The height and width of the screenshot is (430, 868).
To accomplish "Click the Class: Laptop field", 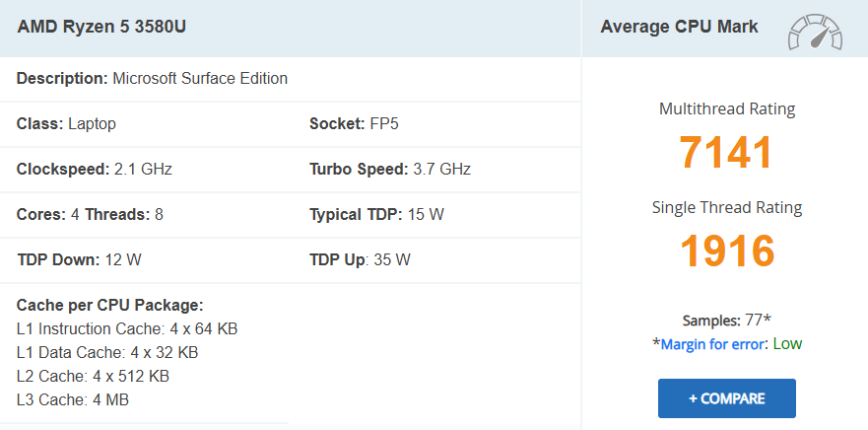I will point(66,123).
